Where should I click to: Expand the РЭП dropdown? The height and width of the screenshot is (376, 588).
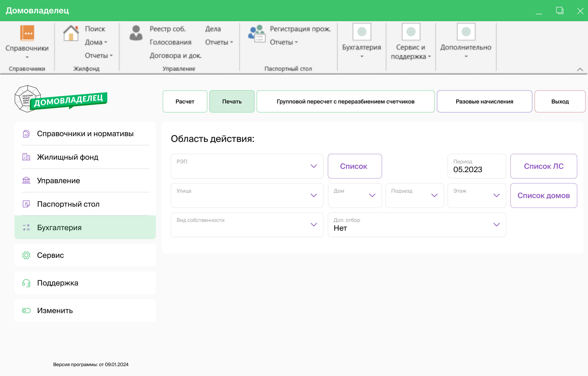[x=314, y=166]
